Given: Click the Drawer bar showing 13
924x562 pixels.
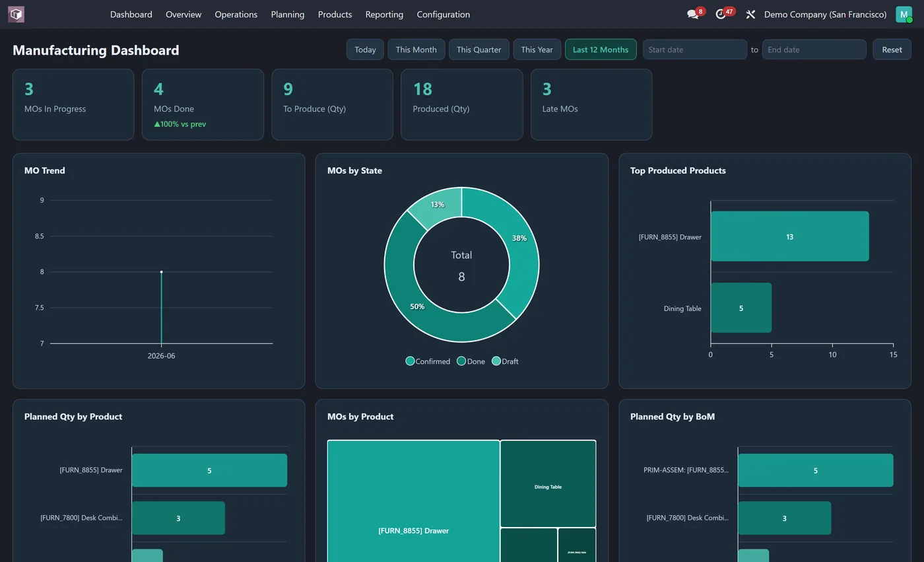Looking at the screenshot, I should (x=789, y=236).
